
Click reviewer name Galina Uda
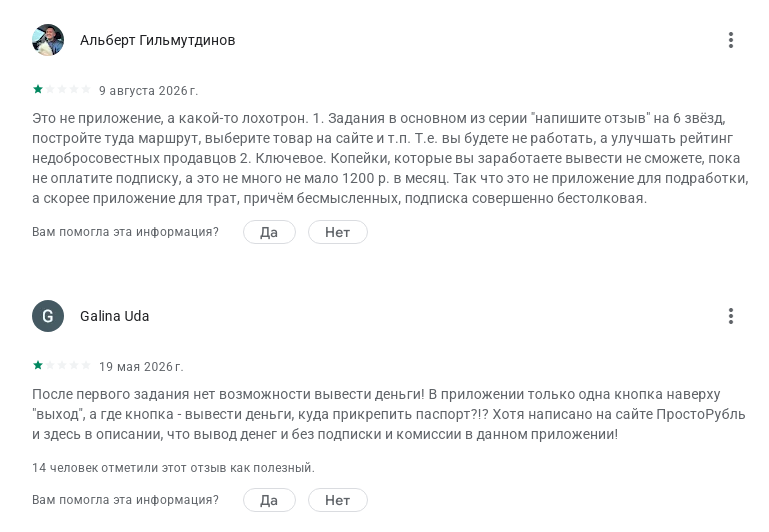[x=114, y=316]
